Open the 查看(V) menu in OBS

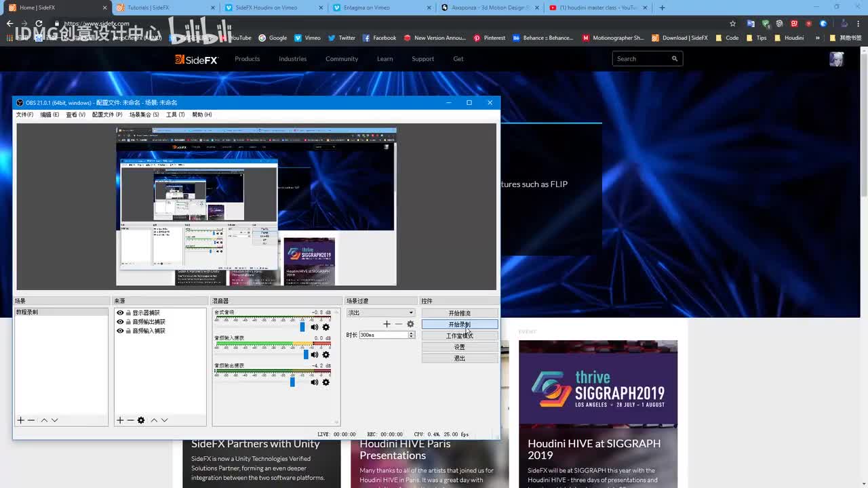[75, 115]
